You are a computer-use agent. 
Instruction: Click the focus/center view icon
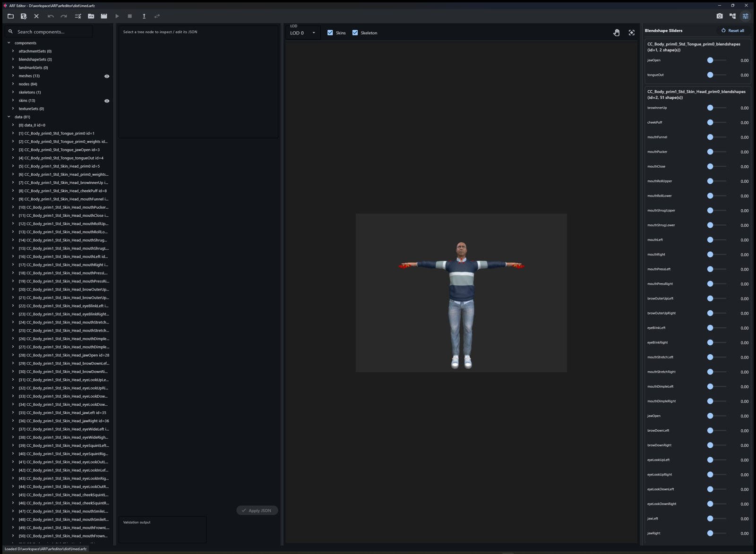click(632, 33)
